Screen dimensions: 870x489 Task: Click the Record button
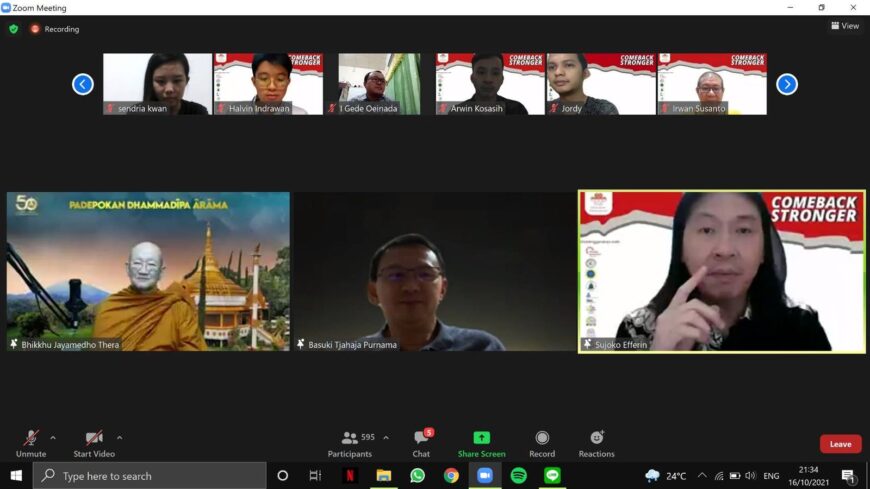click(x=542, y=443)
